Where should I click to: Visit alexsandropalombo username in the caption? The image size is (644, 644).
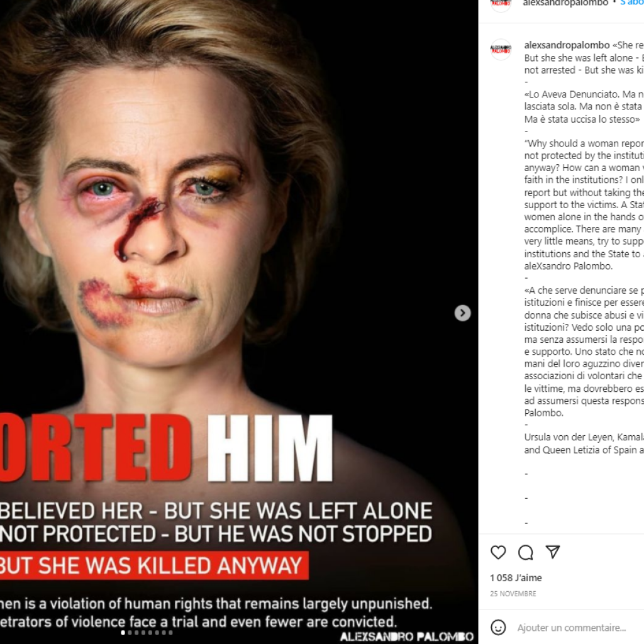pyautogui.click(x=567, y=45)
